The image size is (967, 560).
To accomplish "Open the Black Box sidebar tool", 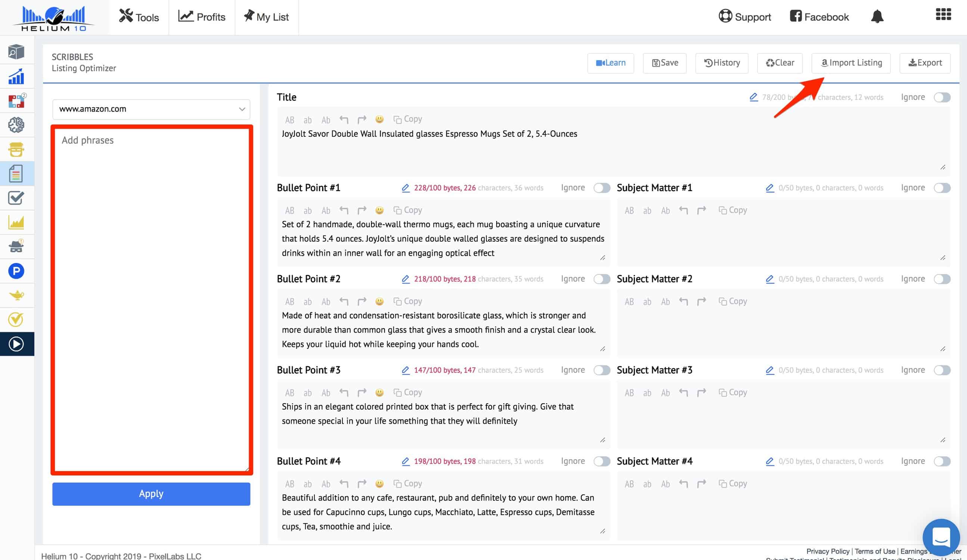I will [16, 52].
